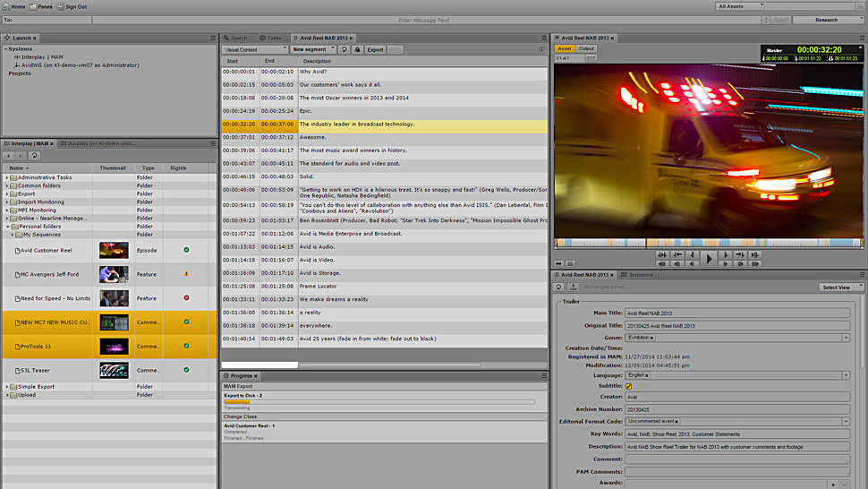Toggle the Subtitle checkbox

tap(629, 386)
